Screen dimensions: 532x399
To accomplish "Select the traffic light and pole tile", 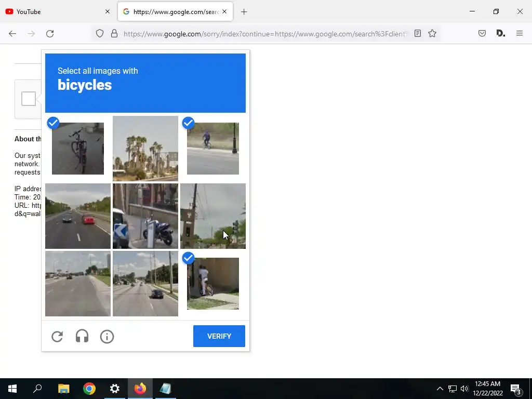I will coord(212,216).
